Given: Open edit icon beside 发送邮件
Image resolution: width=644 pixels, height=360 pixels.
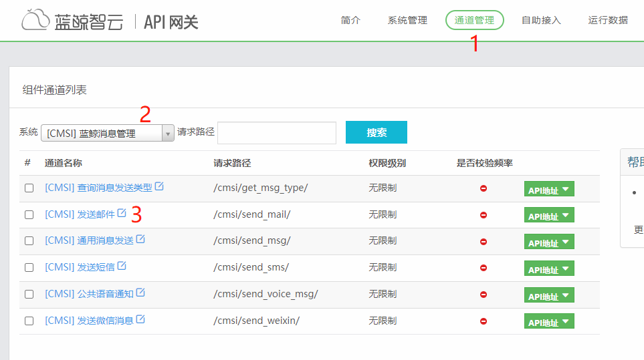Looking at the screenshot, I should pos(122,213).
